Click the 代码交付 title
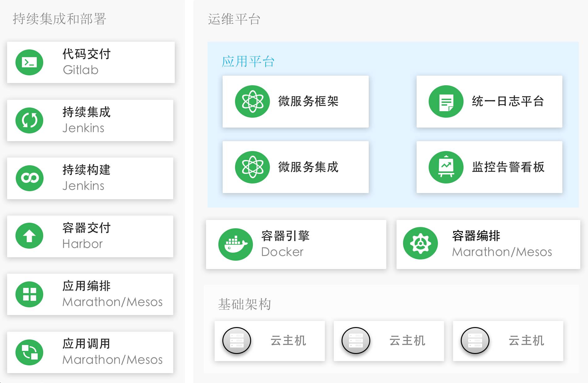 point(86,54)
